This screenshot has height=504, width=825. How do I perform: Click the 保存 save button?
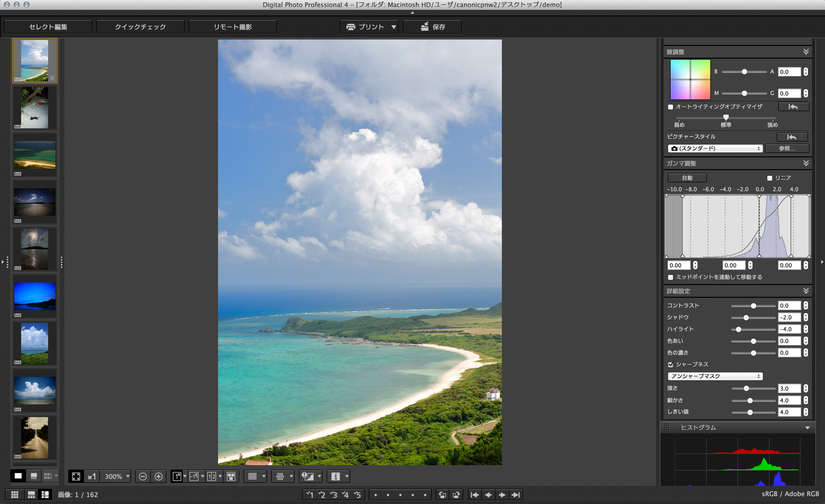(x=432, y=27)
